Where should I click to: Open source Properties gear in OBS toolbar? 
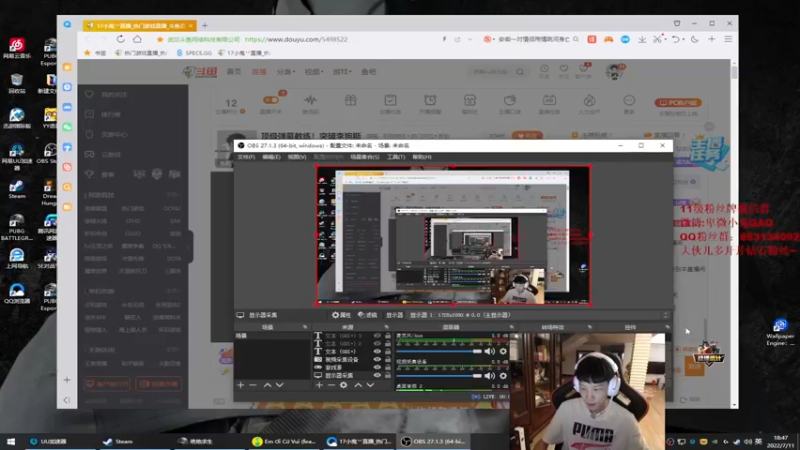click(341, 315)
